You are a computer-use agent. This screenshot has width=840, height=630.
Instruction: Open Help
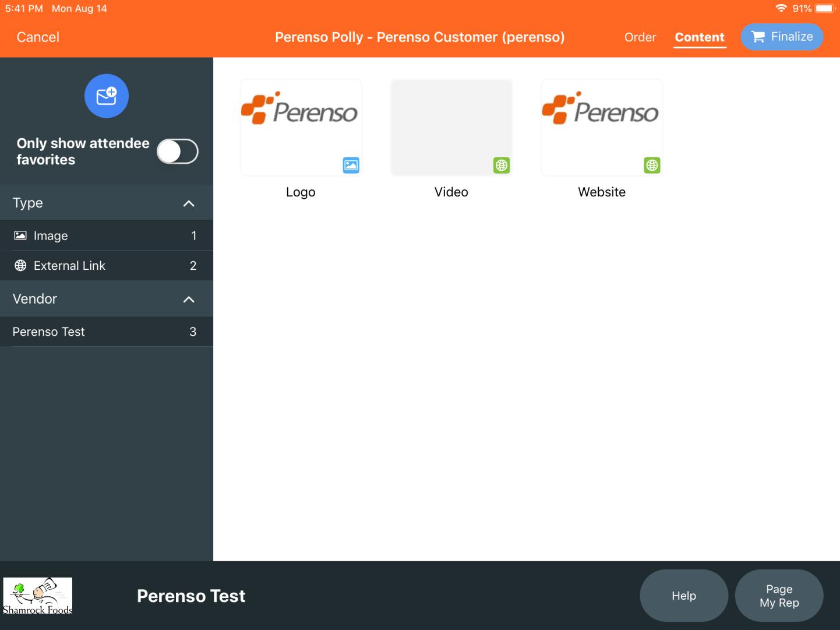click(684, 596)
